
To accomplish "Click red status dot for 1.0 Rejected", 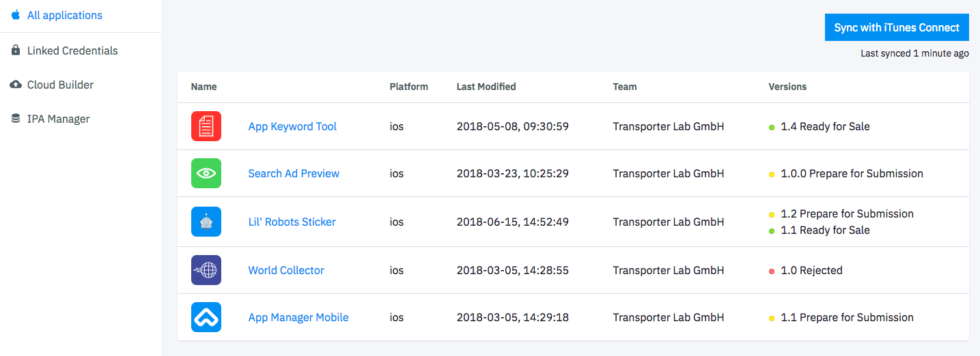I will pyautogui.click(x=772, y=271).
